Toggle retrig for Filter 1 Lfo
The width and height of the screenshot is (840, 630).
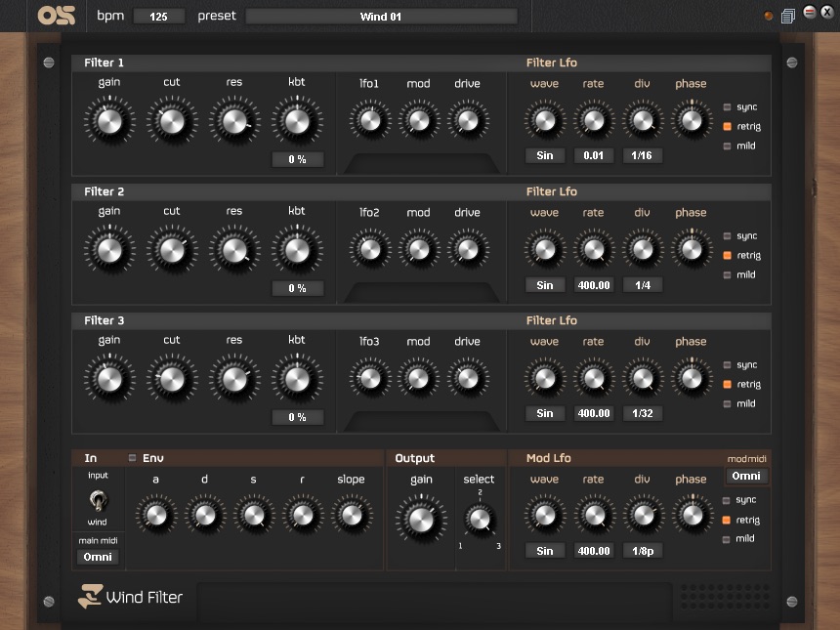(727, 126)
